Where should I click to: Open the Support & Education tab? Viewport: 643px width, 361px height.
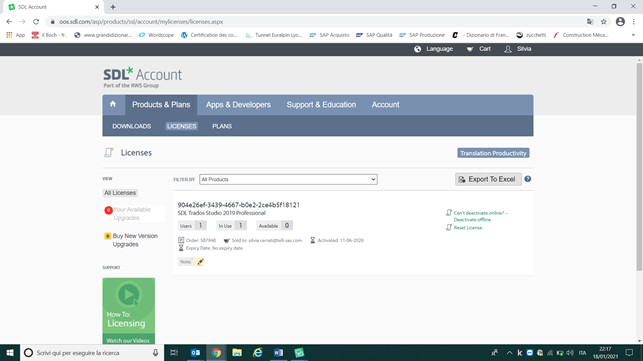(x=321, y=105)
